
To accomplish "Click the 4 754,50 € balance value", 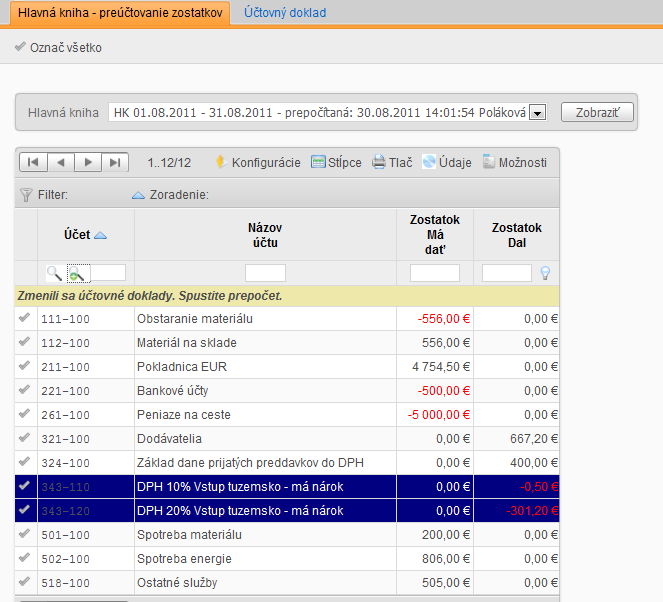I will click(x=441, y=367).
